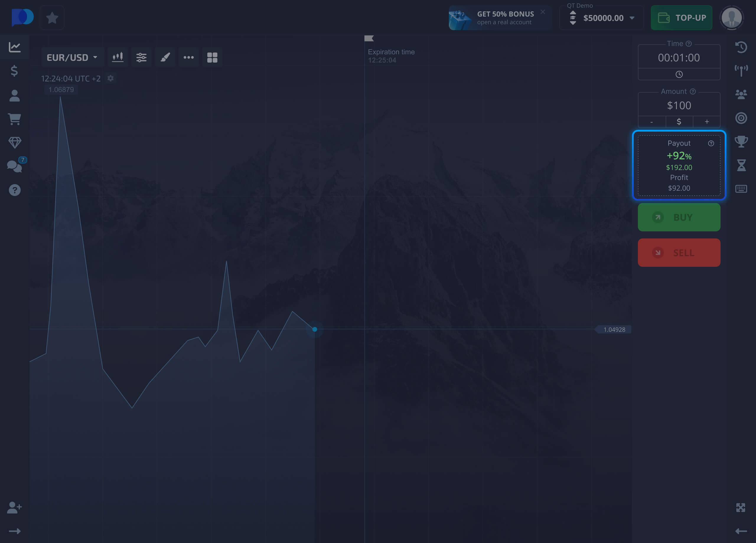View expiring trades via hourglass icon

pyautogui.click(x=741, y=165)
